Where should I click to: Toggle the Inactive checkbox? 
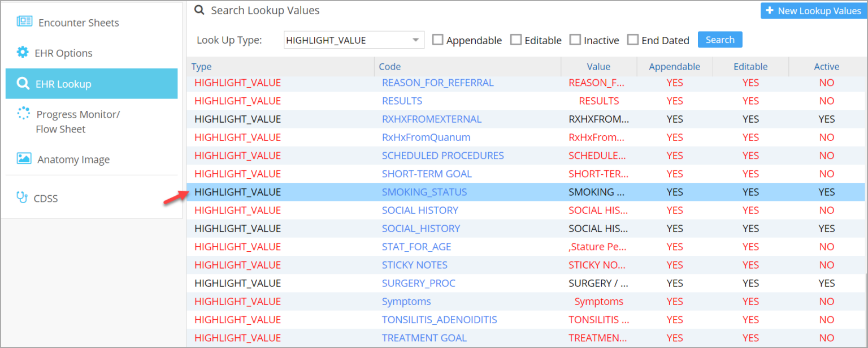575,40
